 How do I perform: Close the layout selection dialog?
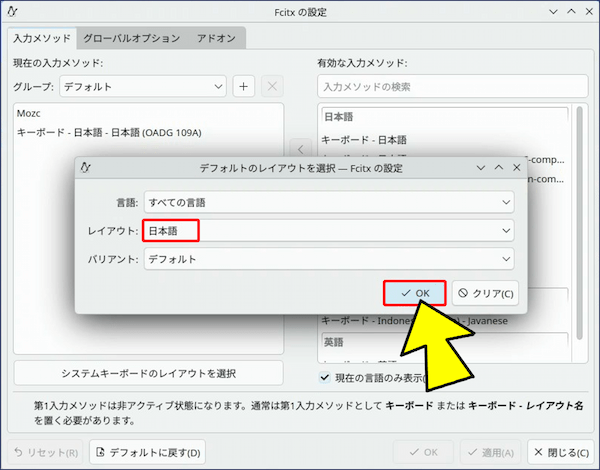(516, 168)
